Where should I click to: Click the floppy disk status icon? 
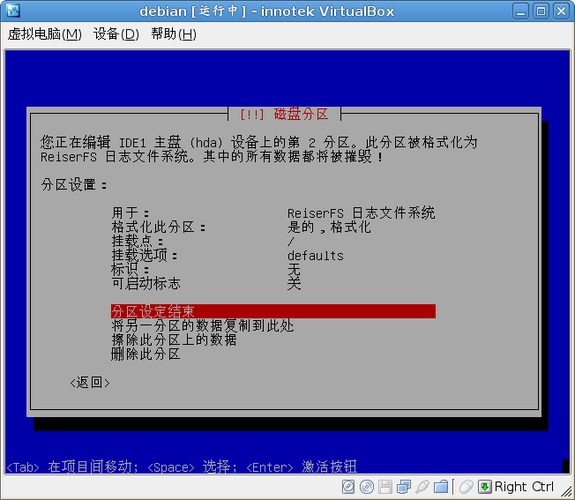click(x=385, y=487)
